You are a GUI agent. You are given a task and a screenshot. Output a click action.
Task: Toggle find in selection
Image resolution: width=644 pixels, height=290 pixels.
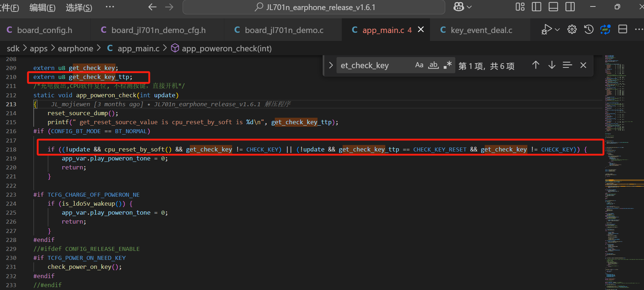coord(567,65)
